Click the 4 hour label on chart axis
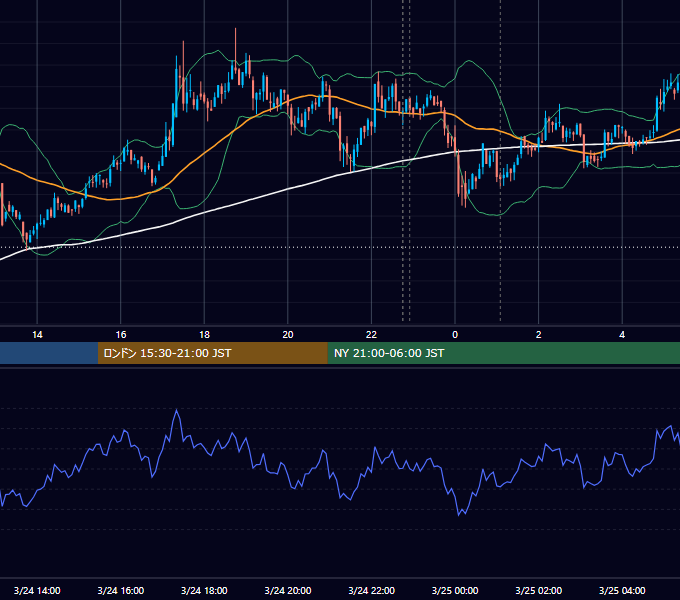 tap(622, 335)
